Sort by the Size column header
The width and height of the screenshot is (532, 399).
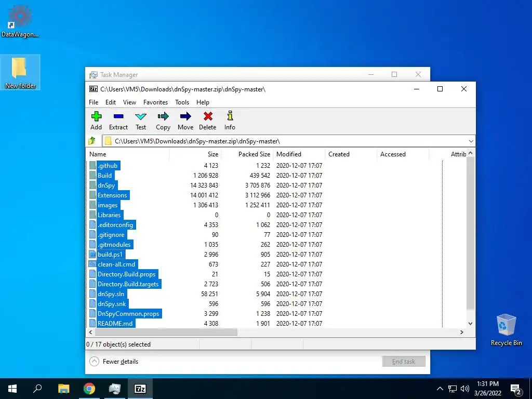[x=195, y=154]
